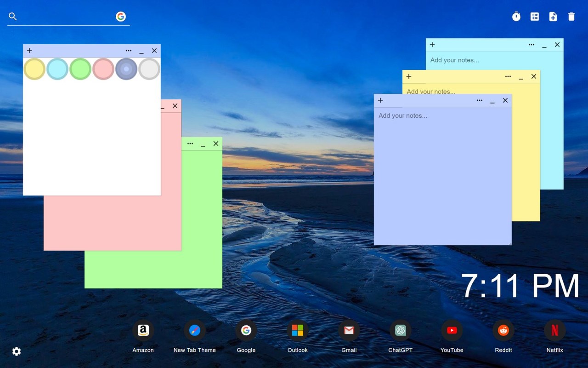The height and width of the screenshot is (368, 588).
Task: Add a new note with the file-plus icon
Action: [x=553, y=17]
